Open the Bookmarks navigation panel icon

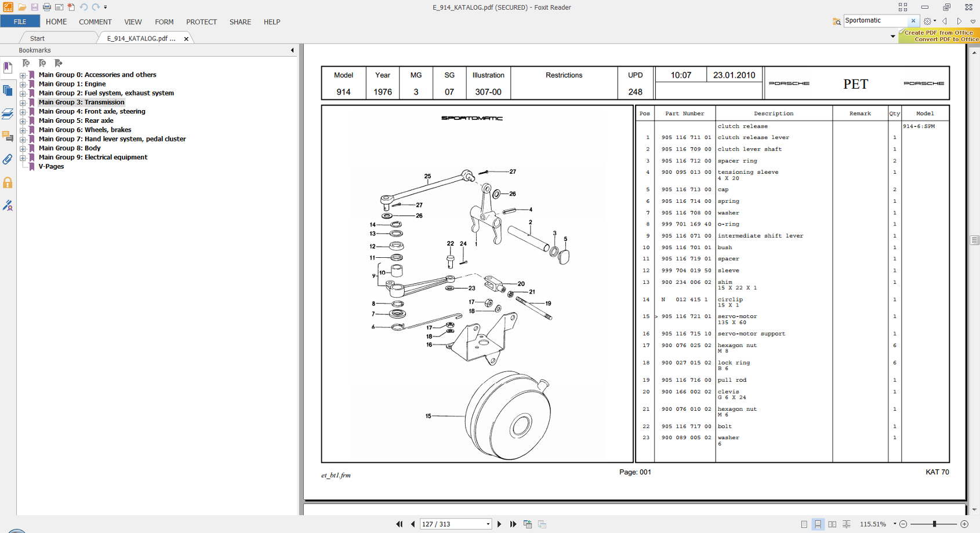[x=8, y=68]
